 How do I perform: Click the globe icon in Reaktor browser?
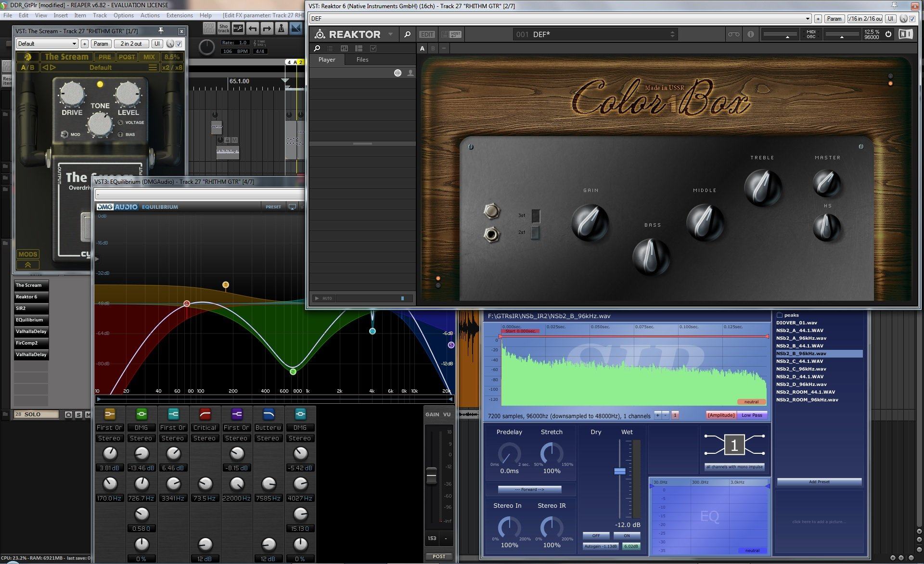click(x=398, y=73)
